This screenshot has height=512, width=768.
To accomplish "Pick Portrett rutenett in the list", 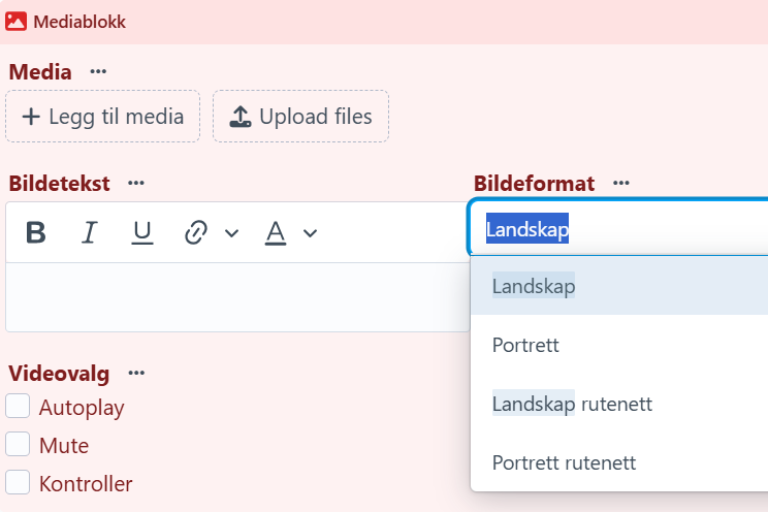I will click(619, 463).
